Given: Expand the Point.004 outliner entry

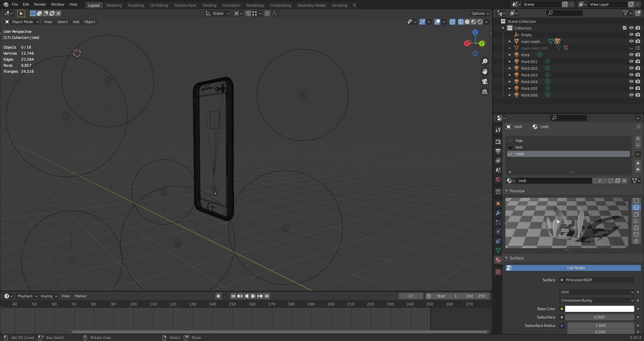Looking at the screenshot, I should tap(510, 81).
